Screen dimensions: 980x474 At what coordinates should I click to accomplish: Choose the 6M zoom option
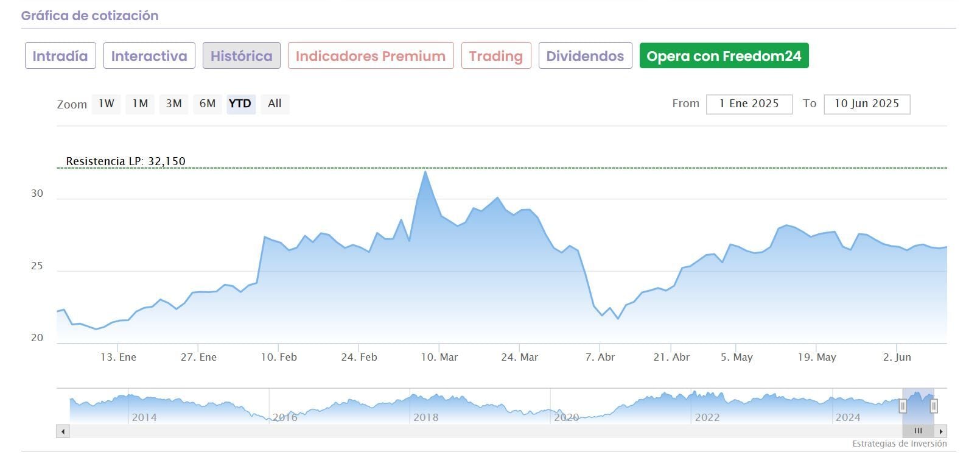coord(208,104)
